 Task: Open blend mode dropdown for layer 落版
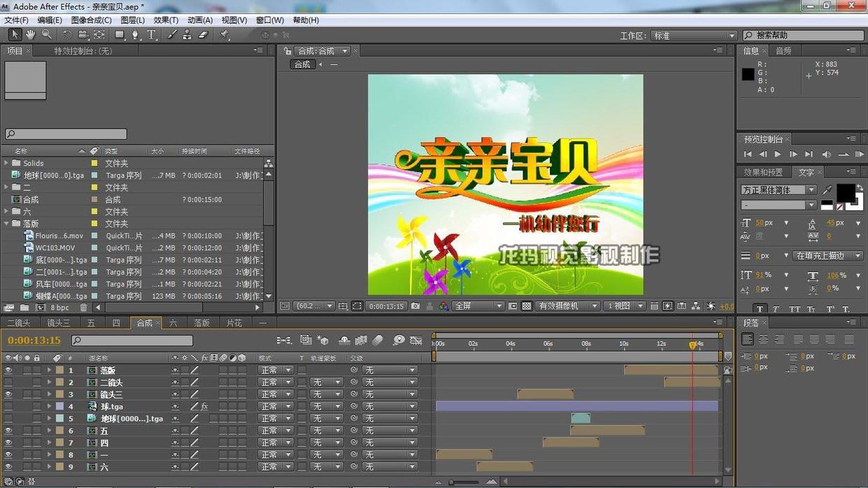pos(276,371)
